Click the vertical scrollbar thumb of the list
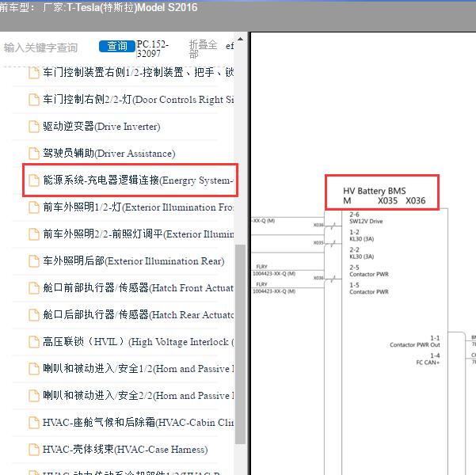 [x=240, y=344]
